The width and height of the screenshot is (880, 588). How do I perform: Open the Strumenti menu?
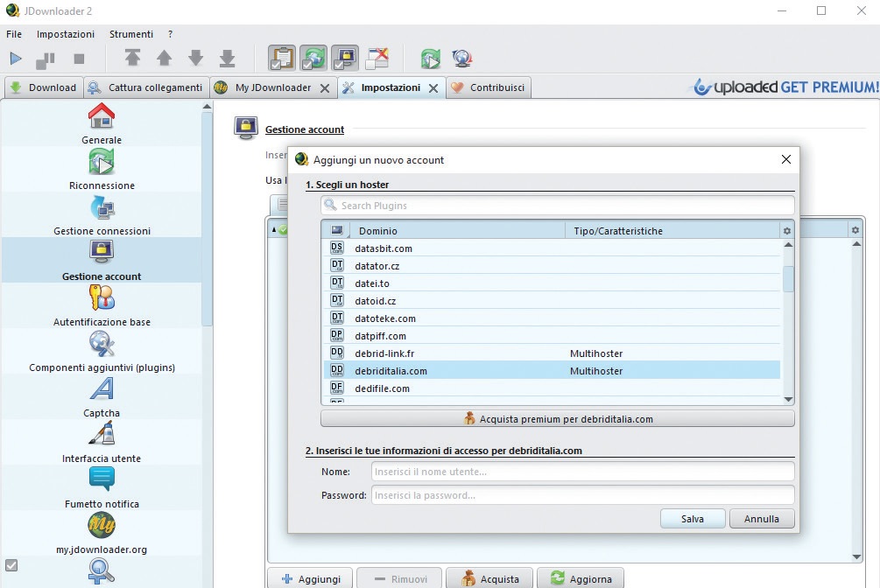coord(131,34)
